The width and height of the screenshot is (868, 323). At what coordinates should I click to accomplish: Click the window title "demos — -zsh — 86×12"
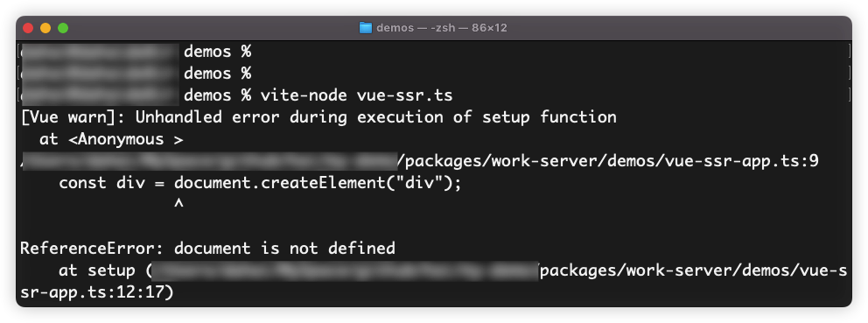coord(442,28)
